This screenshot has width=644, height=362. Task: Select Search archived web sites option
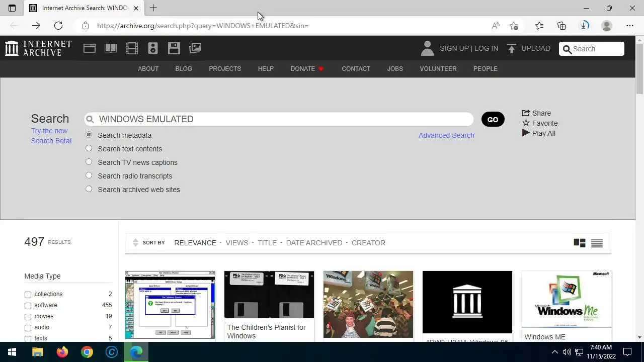[89, 189]
